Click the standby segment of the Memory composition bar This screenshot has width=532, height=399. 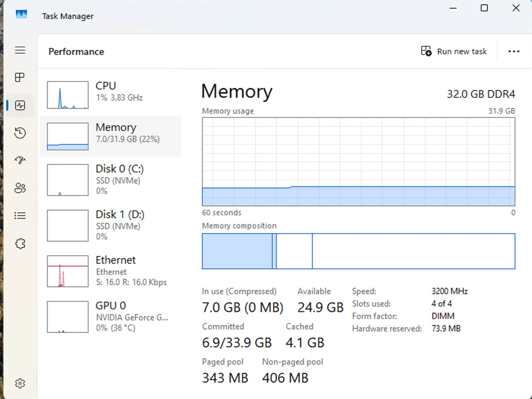(294, 251)
